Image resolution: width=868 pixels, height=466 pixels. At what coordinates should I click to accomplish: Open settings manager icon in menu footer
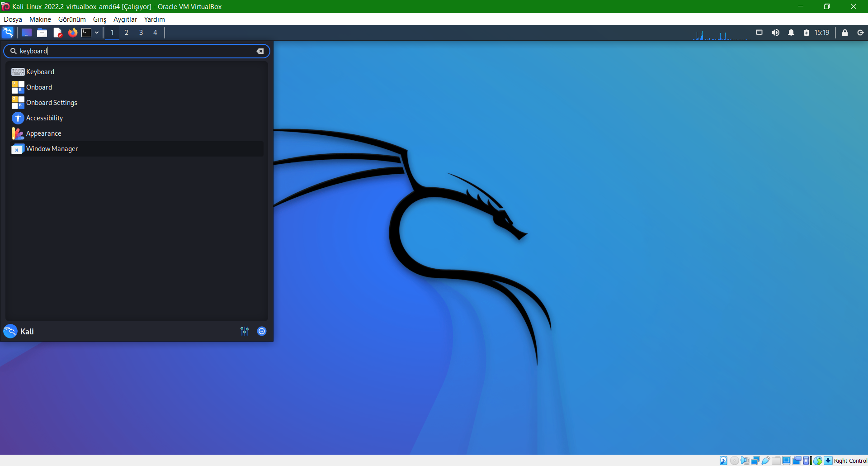[245, 331]
